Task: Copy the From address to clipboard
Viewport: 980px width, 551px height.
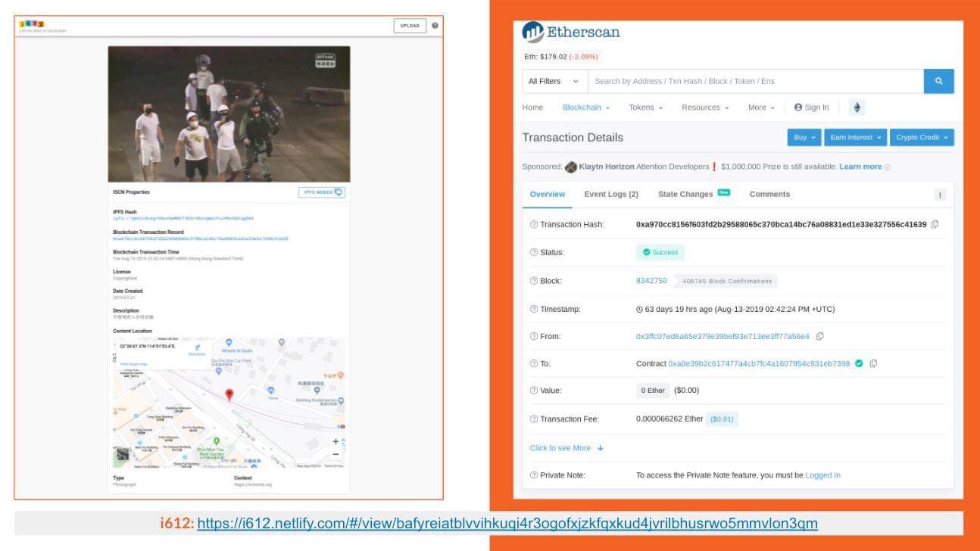Action: [820, 336]
